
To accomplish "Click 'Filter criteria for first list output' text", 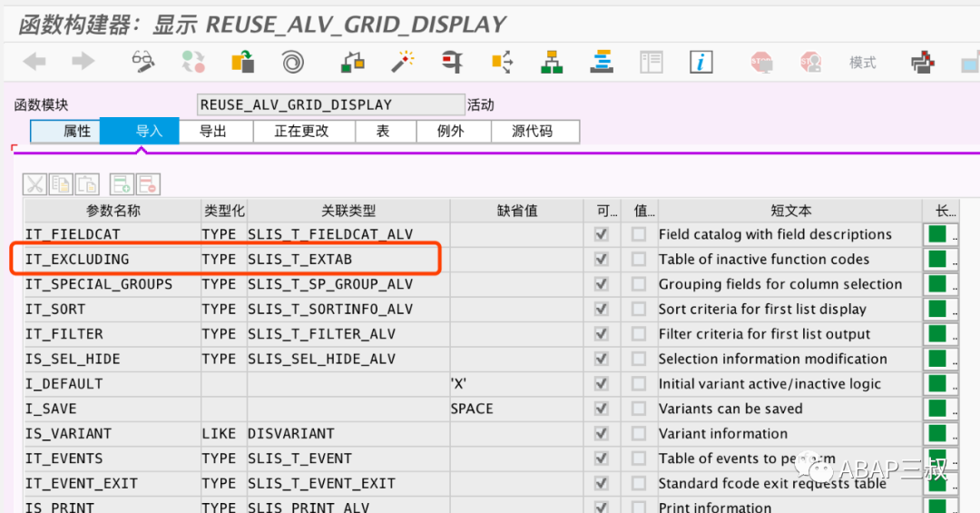I will 764,334.
